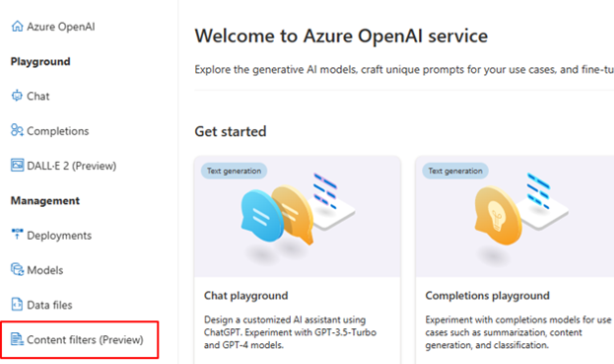Click the Chat robot icon in sidebar
The height and width of the screenshot is (364, 614).
17,96
